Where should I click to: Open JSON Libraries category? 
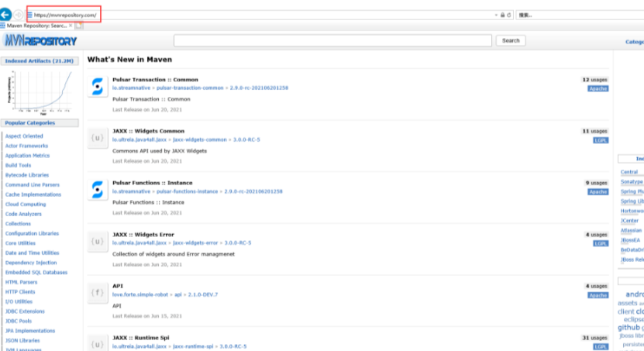tap(22, 340)
